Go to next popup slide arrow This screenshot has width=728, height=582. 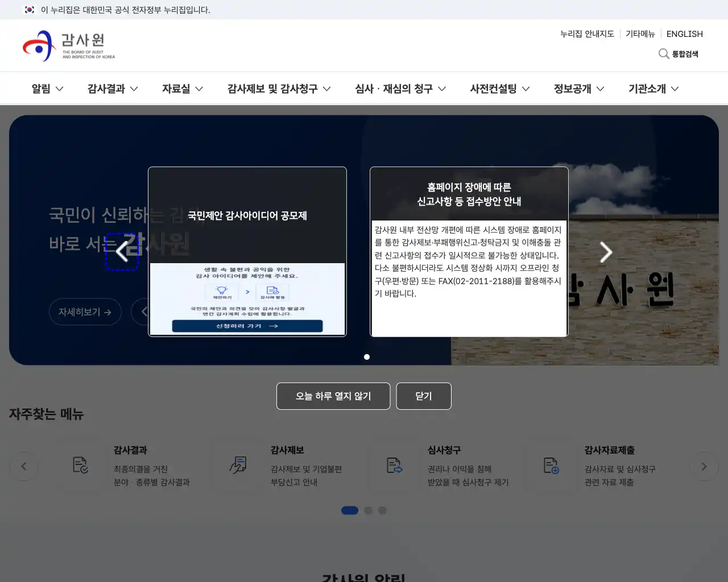point(606,252)
